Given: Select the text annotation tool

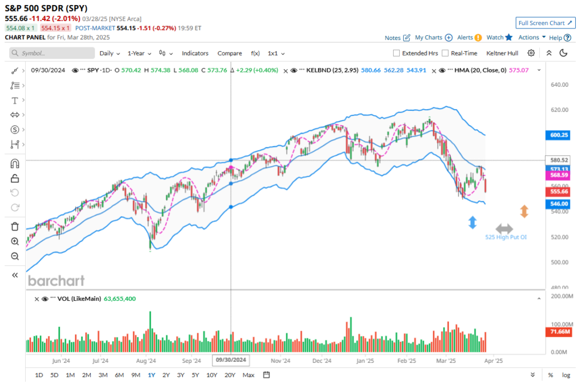Looking at the screenshot, I should [x=15, y=100].
